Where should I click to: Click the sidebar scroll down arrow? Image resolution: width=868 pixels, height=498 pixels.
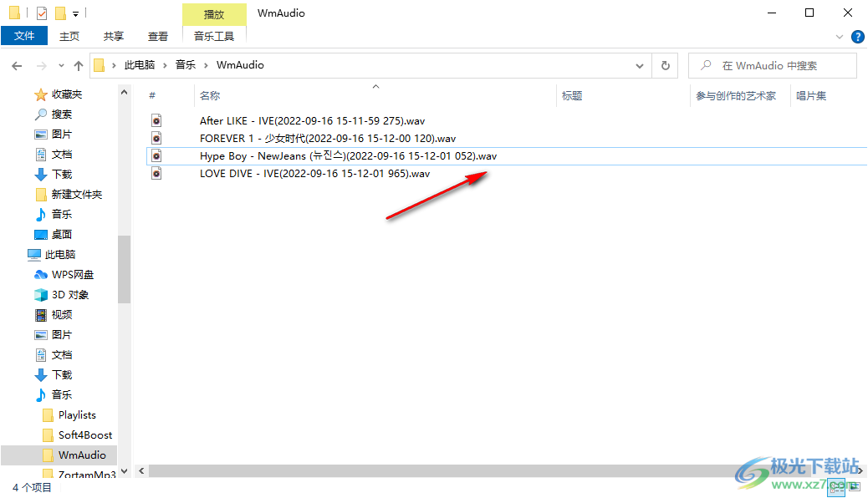(x=124, y=471)
